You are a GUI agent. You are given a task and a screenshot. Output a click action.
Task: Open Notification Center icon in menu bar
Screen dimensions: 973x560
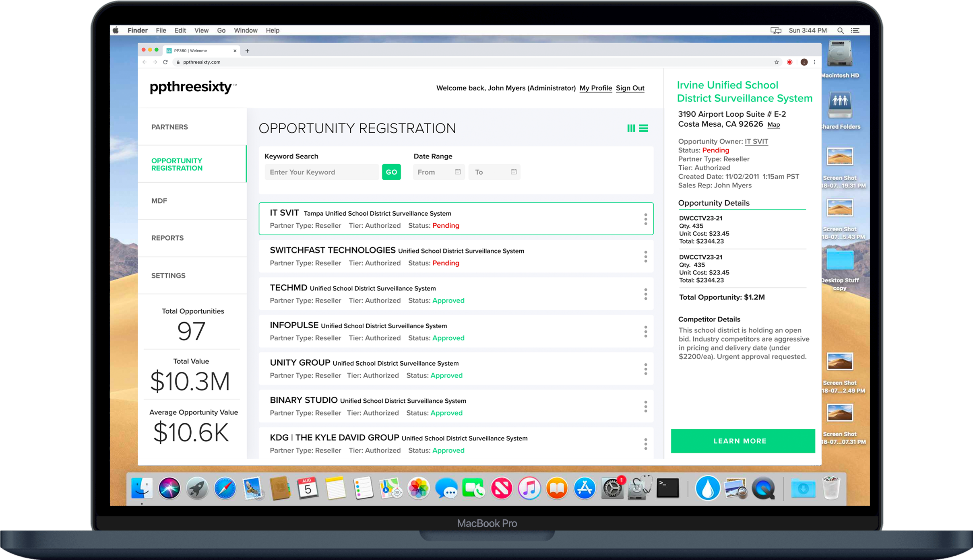[x=855, y=31]
